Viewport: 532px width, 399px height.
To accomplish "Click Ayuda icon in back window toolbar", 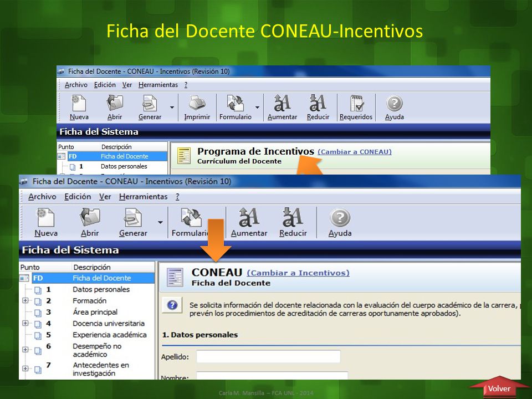I will point(394,103).
